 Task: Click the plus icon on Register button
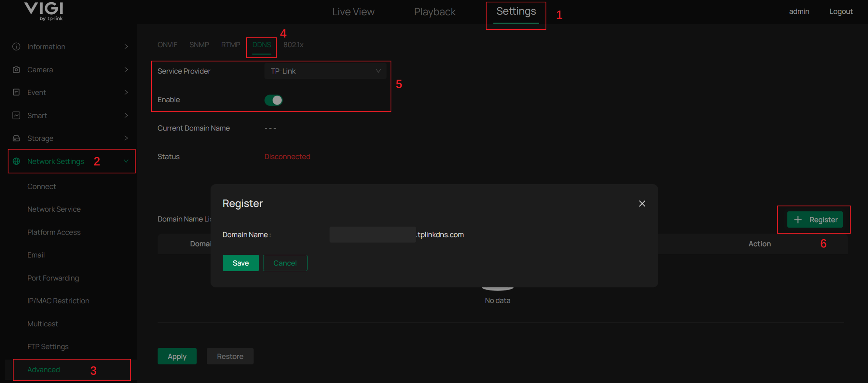click(798, 220)
